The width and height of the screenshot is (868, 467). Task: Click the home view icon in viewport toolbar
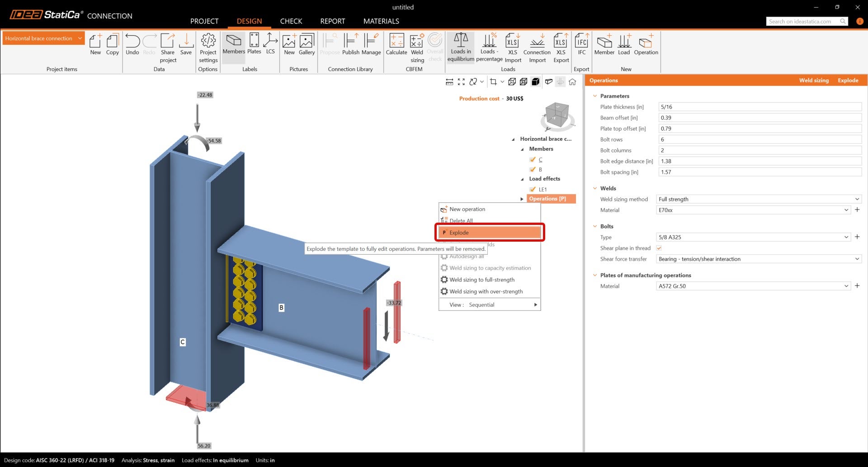[x=572, y=82]
